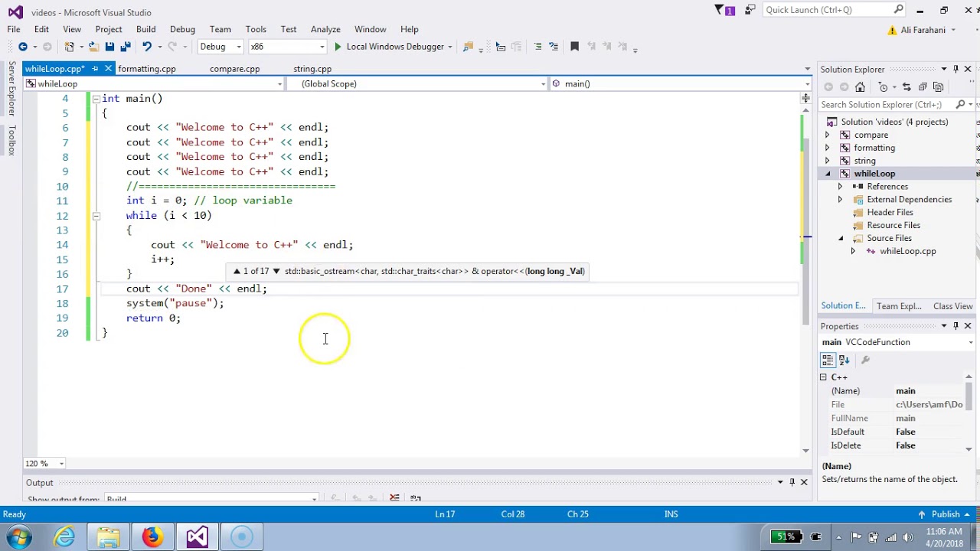Expand the compare project node
The height and width of the screenshot is (551, 980).
(x=827, y=135)
